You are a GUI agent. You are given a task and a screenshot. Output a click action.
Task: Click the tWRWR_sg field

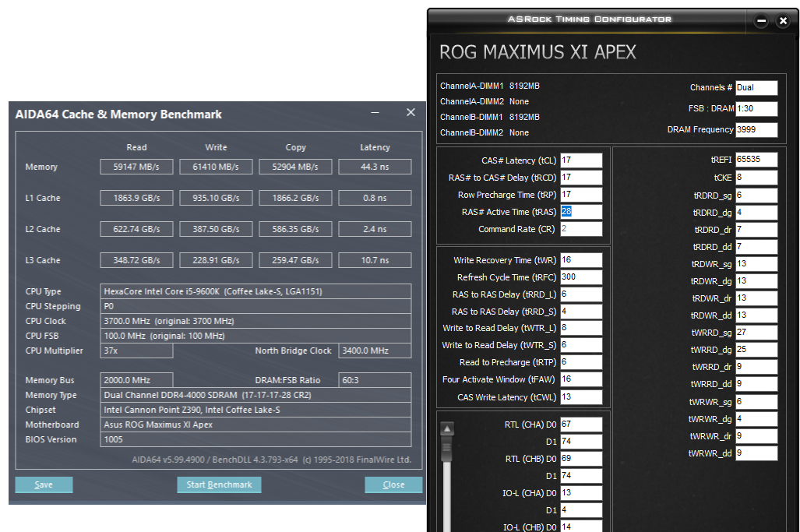756,402
